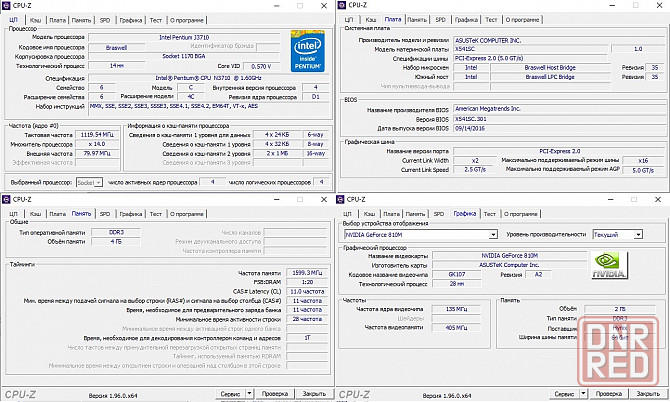
Task: Open О программе tab in the ЦП window
Action: point(187,20)
